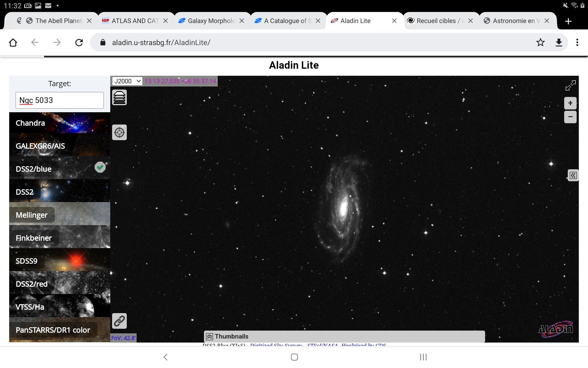The width and height of the screenshot is (588, 368).
Task: Click the Digitized Sky Survey link
Action: (x=276, y=345)
